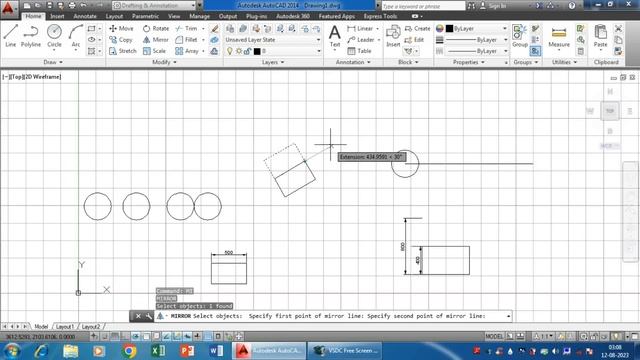Viewport: 640px width, 360px height.
Task: Open the Express Tools ribbon tab
Action: tap(380, 16)
